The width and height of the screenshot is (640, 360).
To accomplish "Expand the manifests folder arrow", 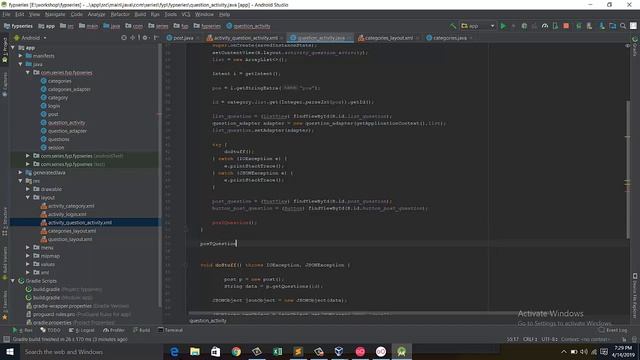I will click(20, 56).
